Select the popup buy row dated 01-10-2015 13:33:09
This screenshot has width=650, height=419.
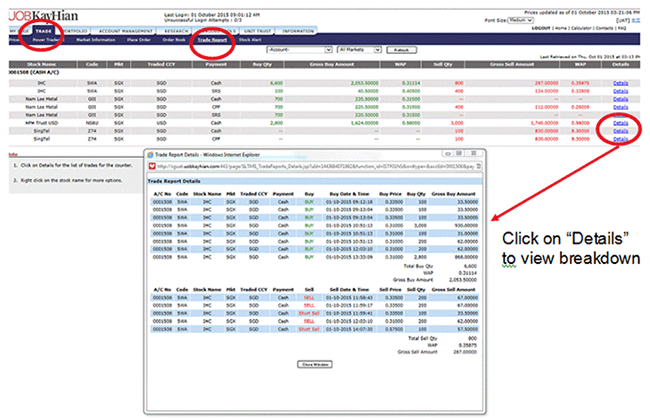(315, 257)
